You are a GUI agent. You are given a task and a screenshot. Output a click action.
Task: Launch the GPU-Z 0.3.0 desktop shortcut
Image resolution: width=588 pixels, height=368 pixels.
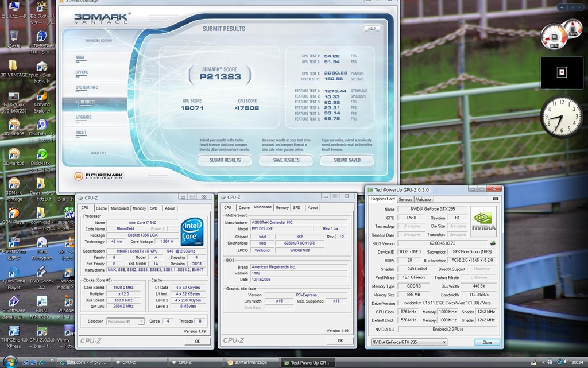coord(41,337)
